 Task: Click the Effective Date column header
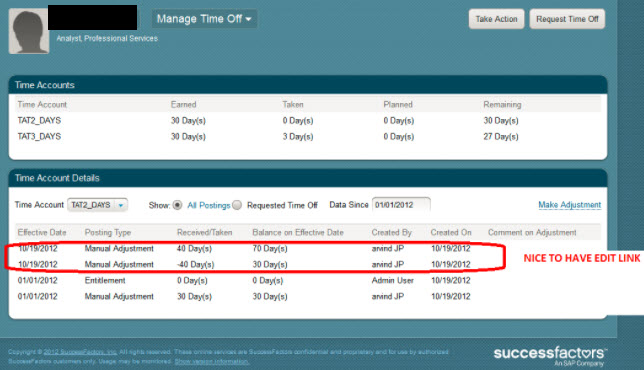coord(42,232)
